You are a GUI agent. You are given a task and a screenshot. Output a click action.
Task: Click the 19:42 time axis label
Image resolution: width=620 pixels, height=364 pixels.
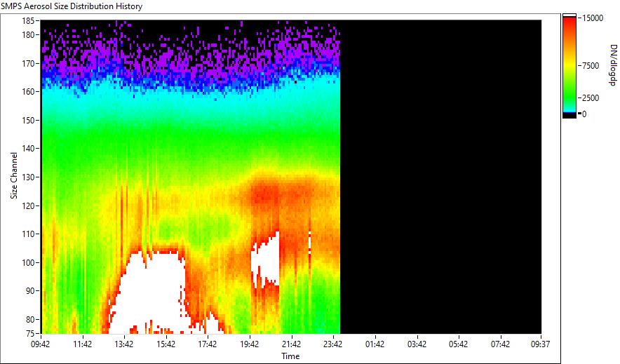coord(249,344)
